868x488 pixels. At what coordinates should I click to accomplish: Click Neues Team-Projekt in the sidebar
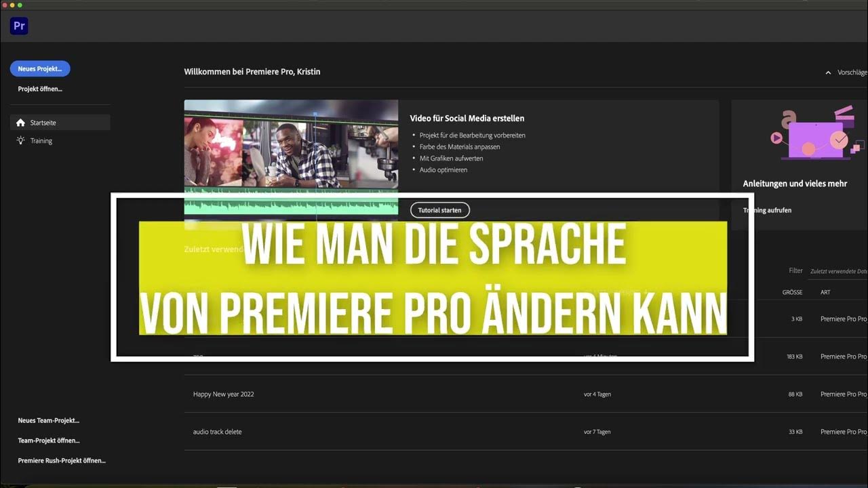[49, 420]
